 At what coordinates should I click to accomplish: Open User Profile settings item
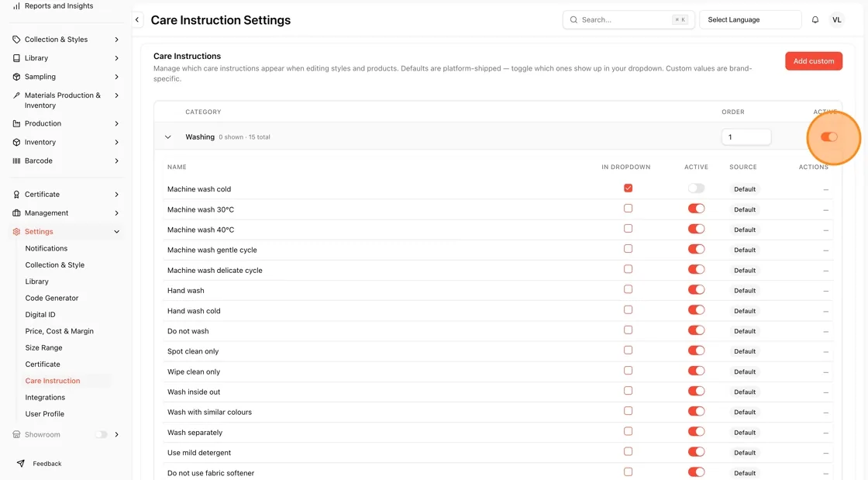pyautogui.click(x=45, y=414)
